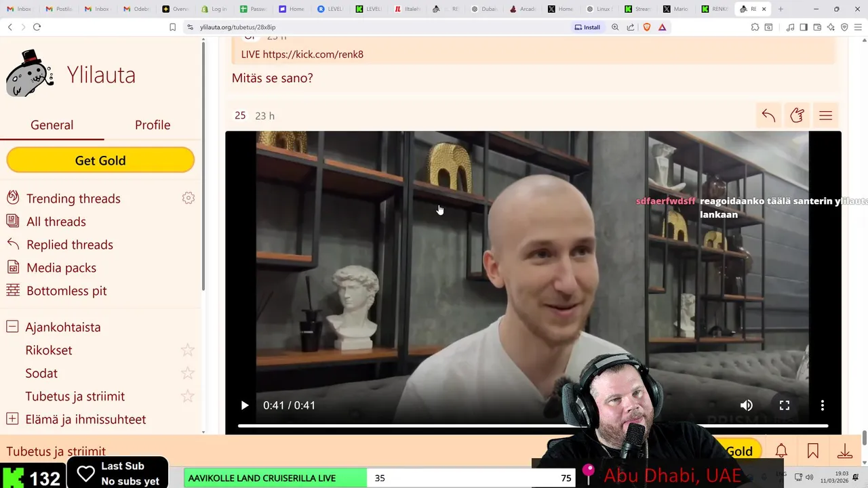Enter fullscreen on the video player
Viewport: 868px width, 488px height.
pyautogui.click(x=785, y=405)
